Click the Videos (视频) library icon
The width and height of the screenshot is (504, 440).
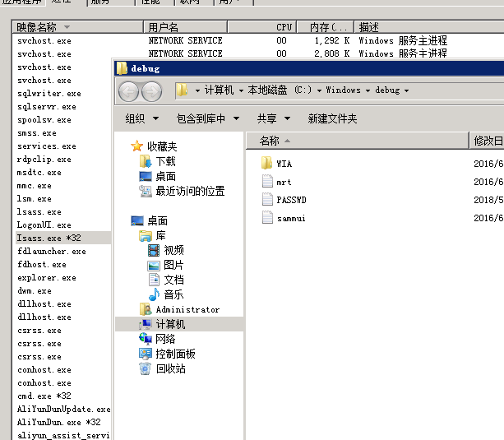[x=154, y=250]
